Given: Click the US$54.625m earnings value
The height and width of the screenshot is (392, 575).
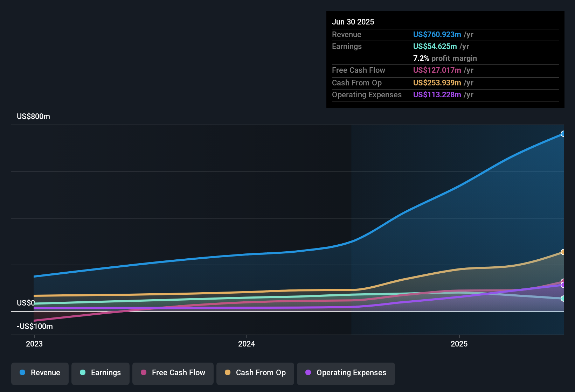Looking at the screenshot, I should (x=435, y=46).
